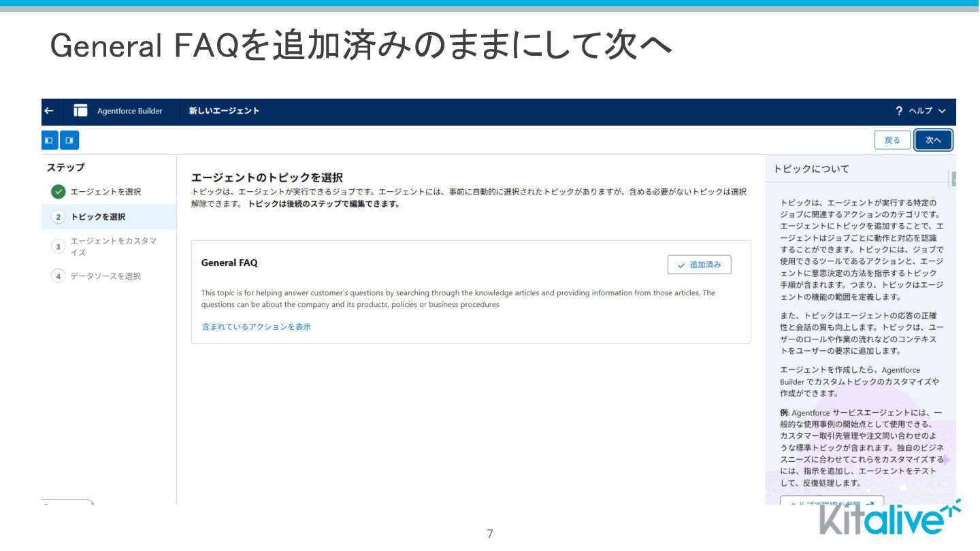This screenshot has width=980, height=551.
Task: Click the 戻る button
Action: [x=892, y=140]
